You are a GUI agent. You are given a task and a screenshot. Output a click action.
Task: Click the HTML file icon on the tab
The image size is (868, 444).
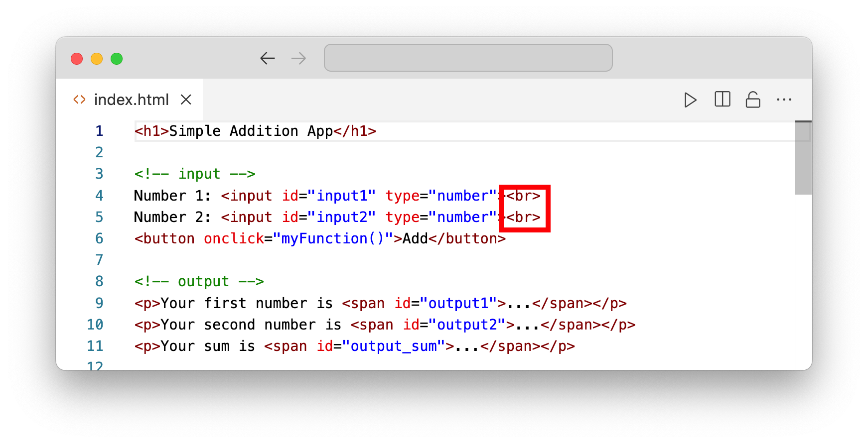click(x=79, y=100)
